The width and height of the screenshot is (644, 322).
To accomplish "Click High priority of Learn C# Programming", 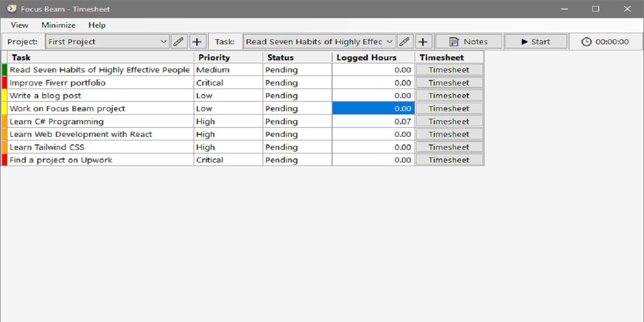I will 228,121.
